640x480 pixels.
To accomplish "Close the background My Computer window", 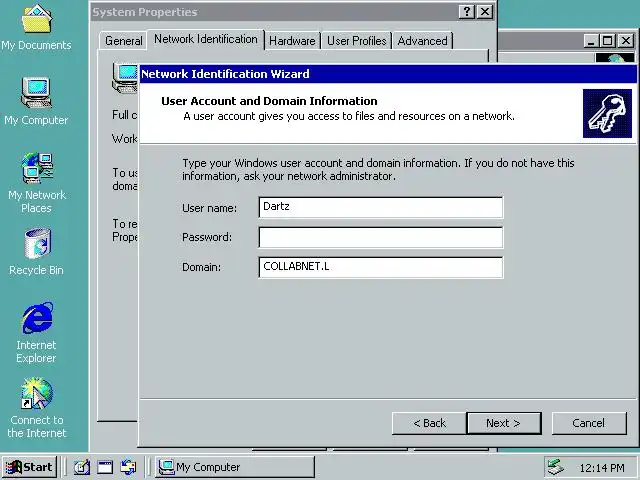I will tap(626, 41).
